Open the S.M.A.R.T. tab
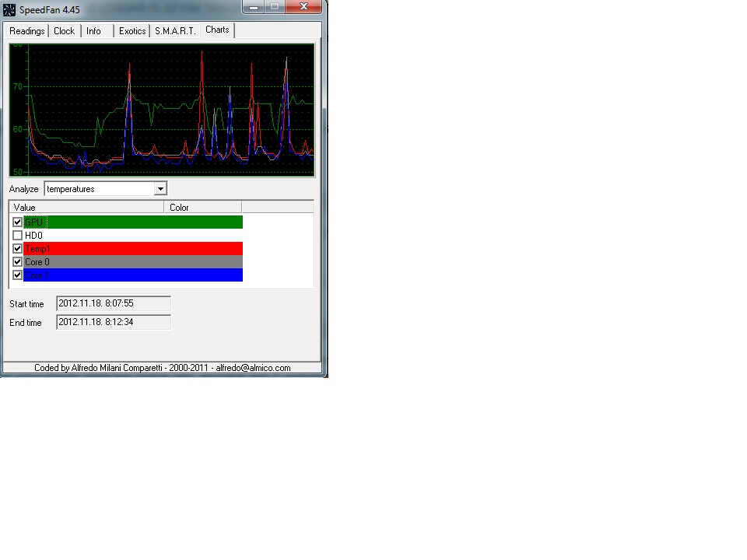 pyautogui.click(x=175, y=31)
